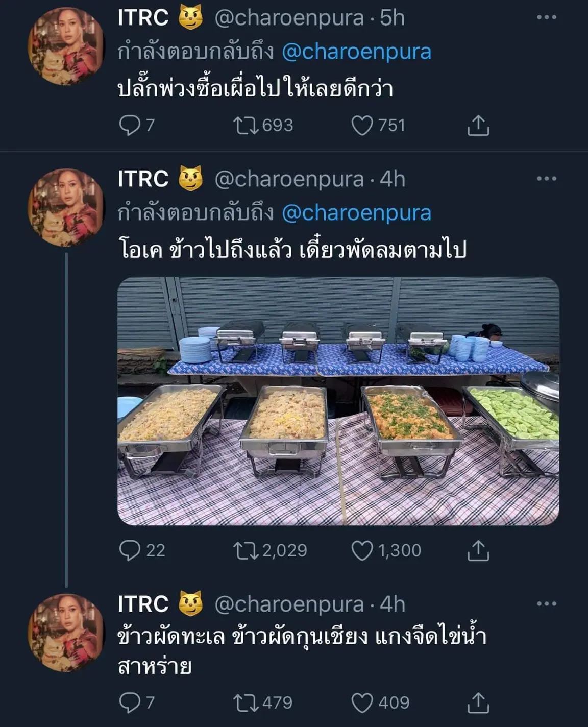Open @charoenpura mention link in second tweet
The image size is (588, 727).
coord(356,213)
